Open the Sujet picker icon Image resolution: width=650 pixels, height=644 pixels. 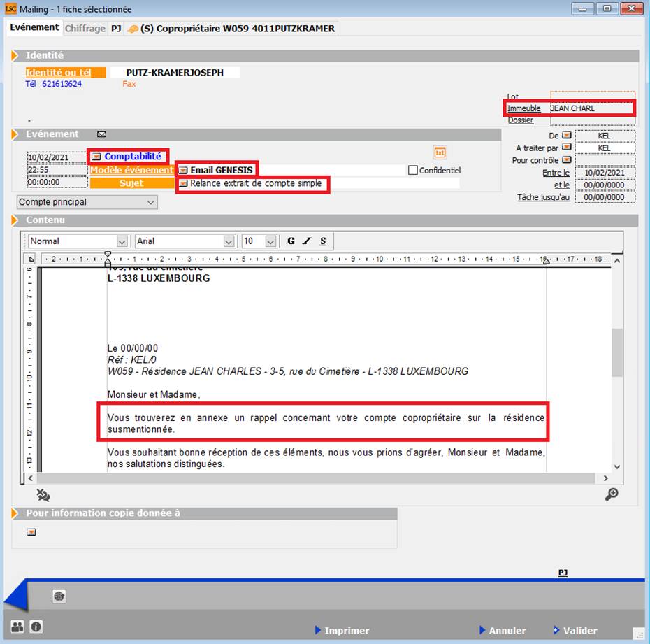pos(183,183)
